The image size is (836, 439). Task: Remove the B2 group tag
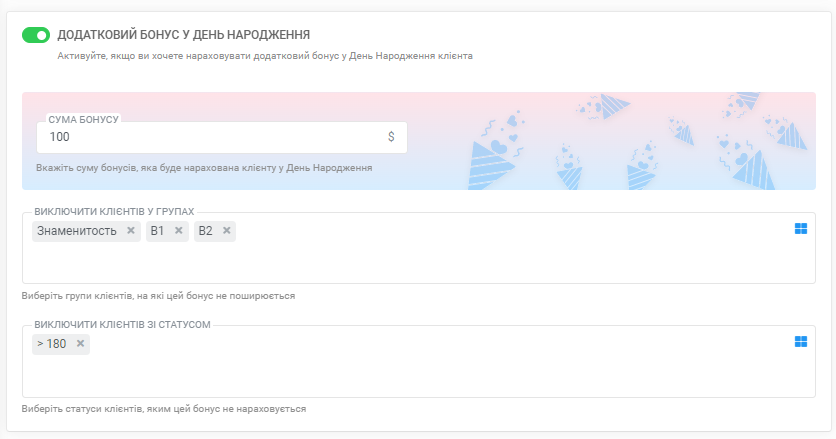(227, 230)
